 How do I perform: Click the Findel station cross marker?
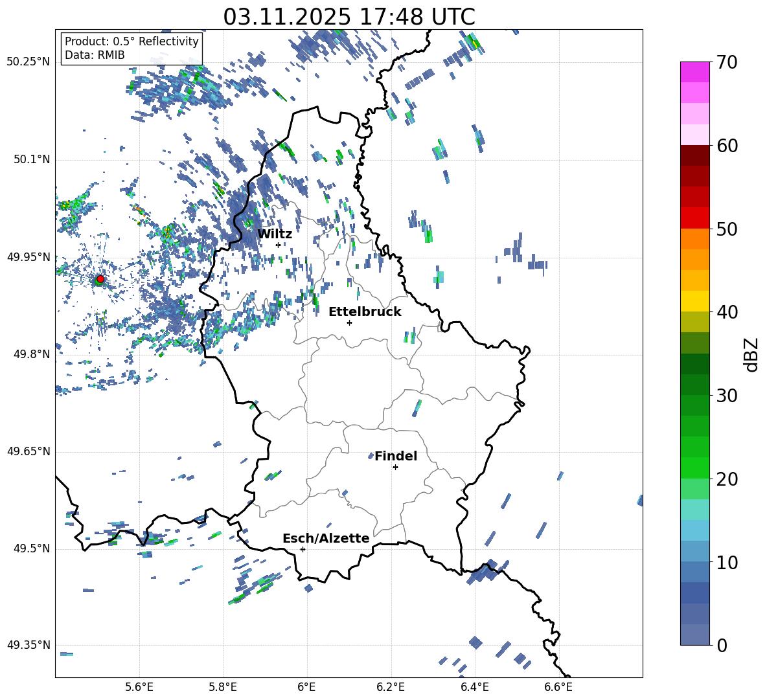(395, 468)
